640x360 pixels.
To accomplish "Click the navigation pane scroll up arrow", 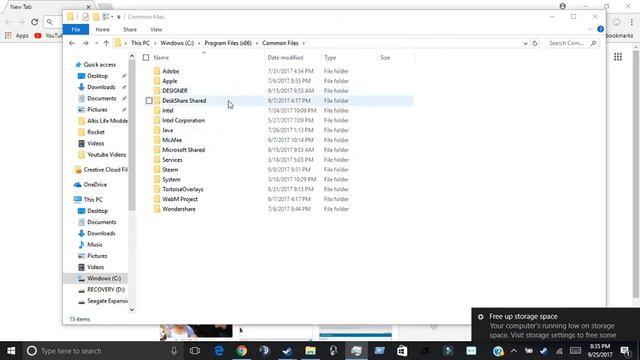I will click(x=132, y=56).
